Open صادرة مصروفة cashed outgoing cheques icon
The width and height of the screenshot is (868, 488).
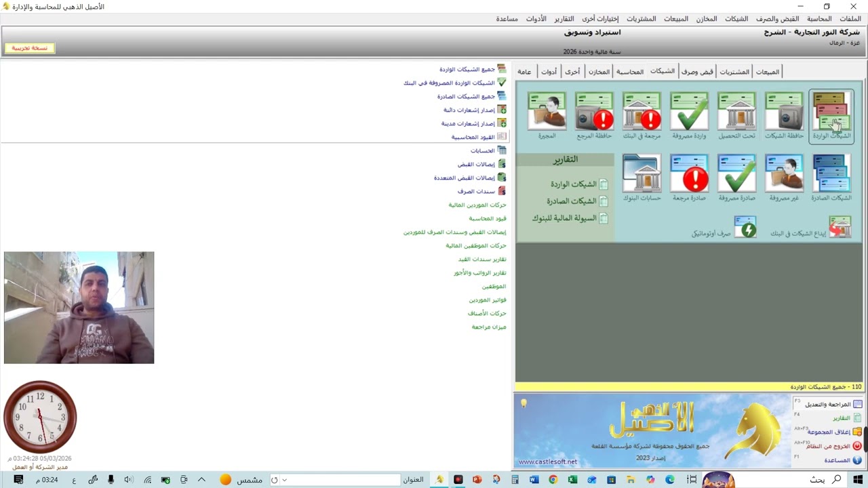tap(736, 178)
